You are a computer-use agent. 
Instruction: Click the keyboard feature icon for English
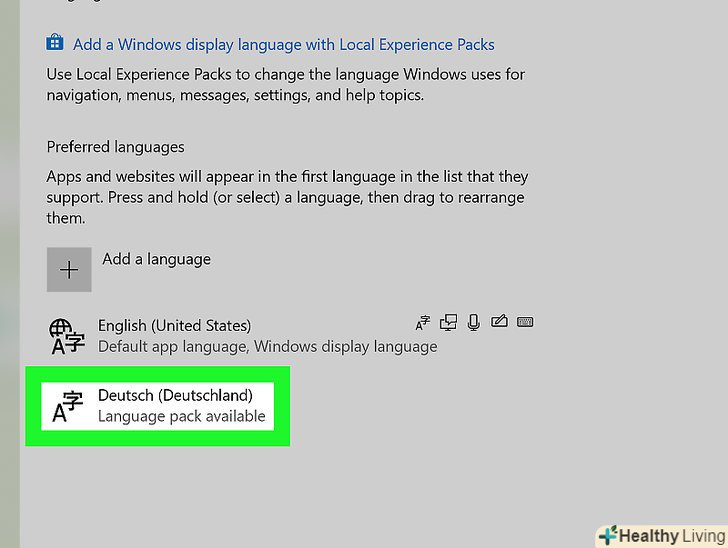click(525, 321)
